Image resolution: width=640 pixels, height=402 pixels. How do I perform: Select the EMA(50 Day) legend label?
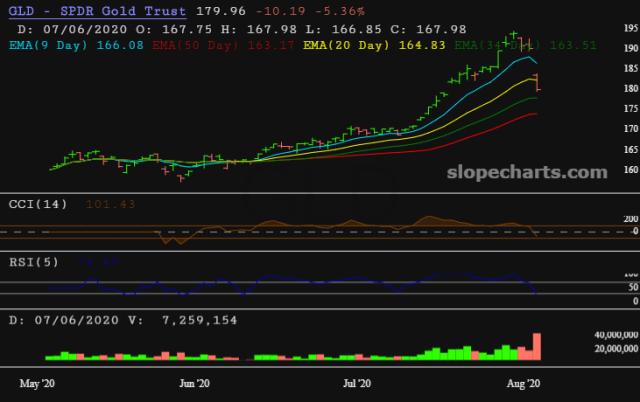(196, 45)
